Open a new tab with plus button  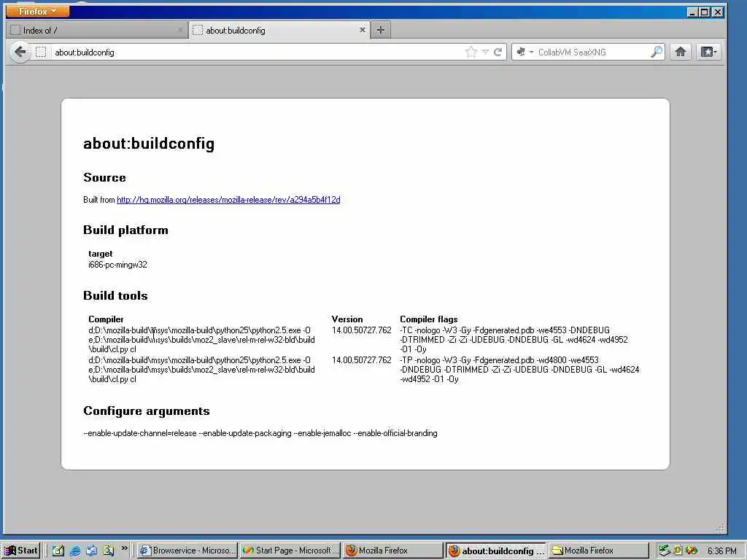(x=380, y=30)
